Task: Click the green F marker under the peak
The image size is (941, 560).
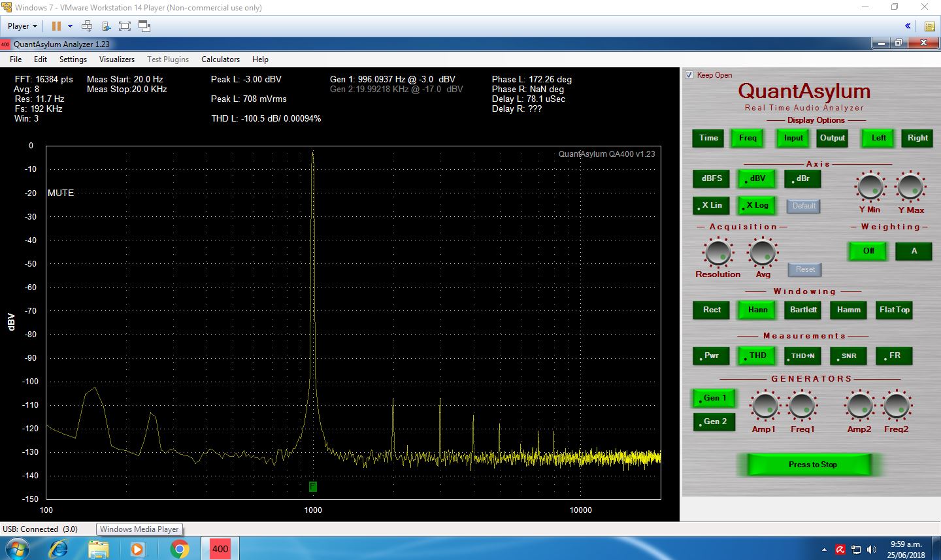Action: pyautogui.click(x=313, y=487)
